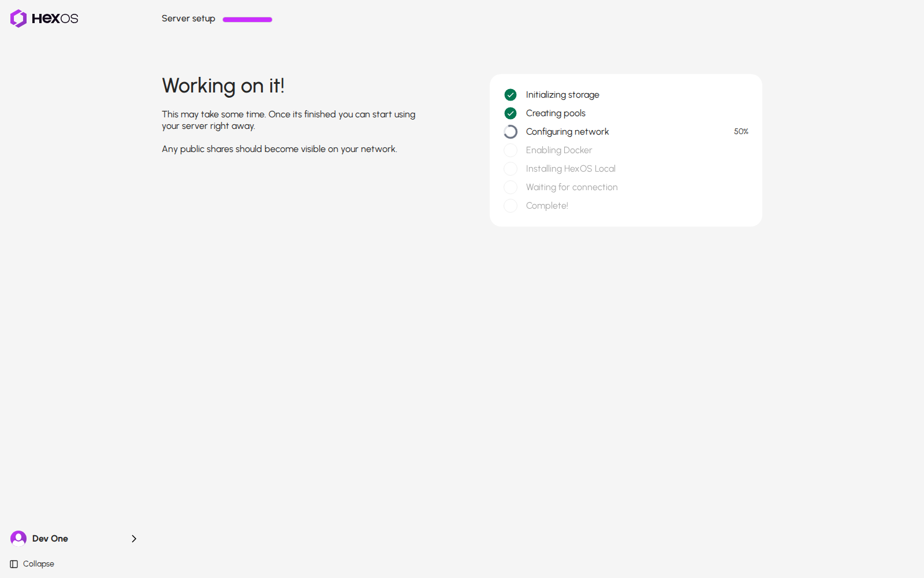Click the sidebar Collapse panel icon
The image size is (924, 578).
coord(14,564)
